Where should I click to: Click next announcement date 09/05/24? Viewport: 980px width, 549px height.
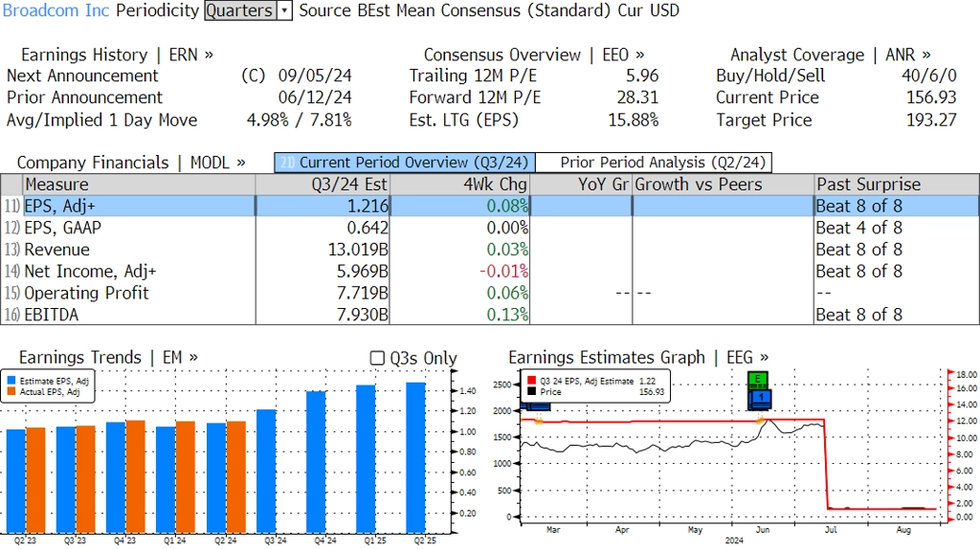pyautogui.click(x=315, y=77)
